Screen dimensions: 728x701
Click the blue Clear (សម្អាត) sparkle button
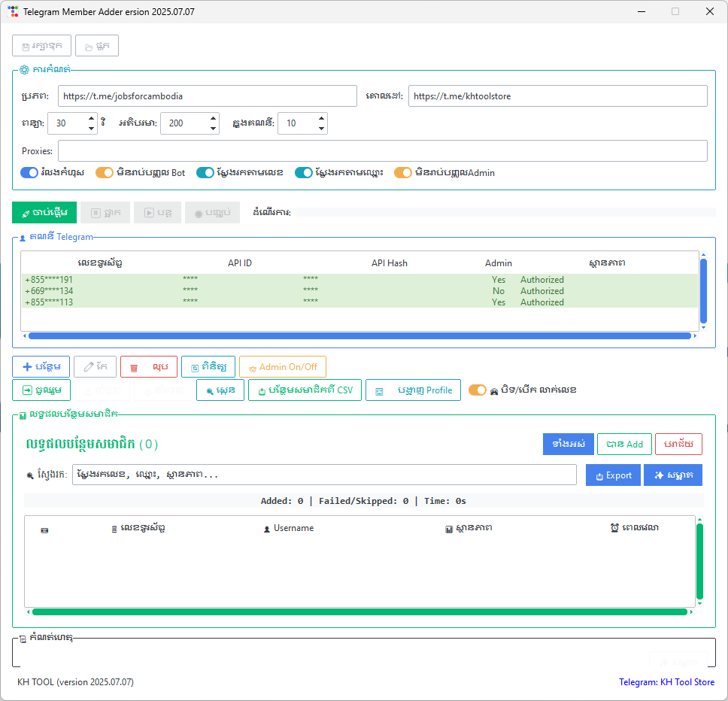(x=673, y=475)
